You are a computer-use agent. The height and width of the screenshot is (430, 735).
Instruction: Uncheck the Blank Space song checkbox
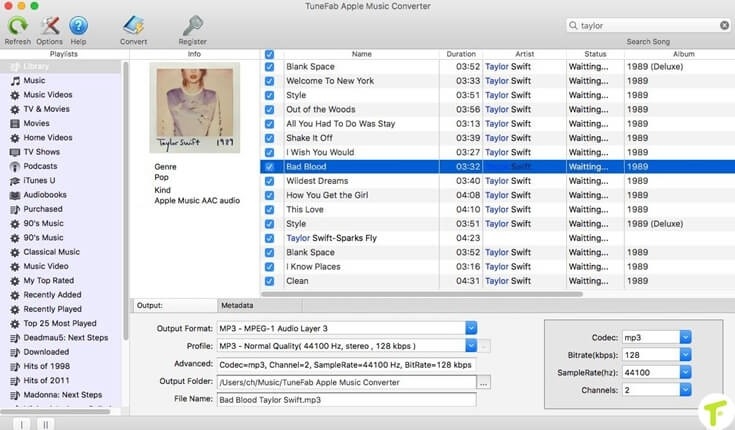coord(269,67)
